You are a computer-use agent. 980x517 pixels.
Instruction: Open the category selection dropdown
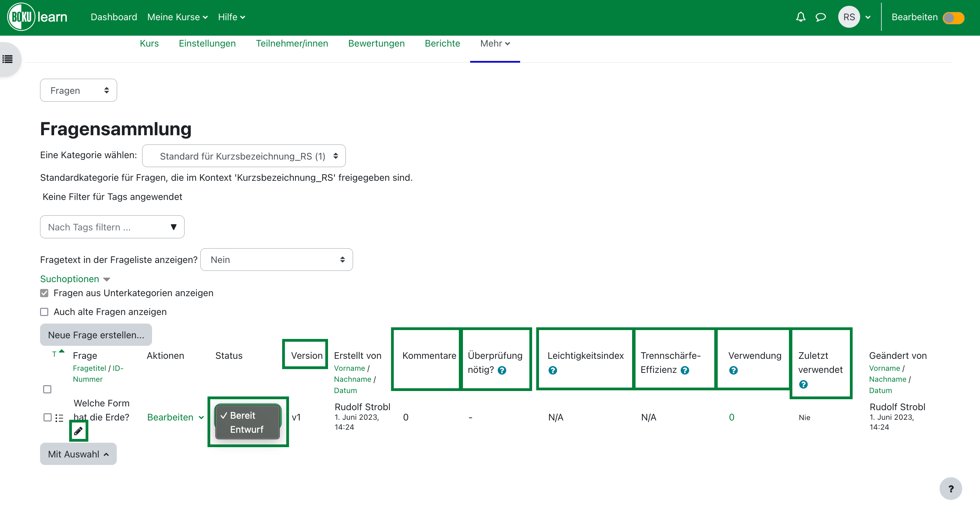pyautogui.click(x=244, y=156)
